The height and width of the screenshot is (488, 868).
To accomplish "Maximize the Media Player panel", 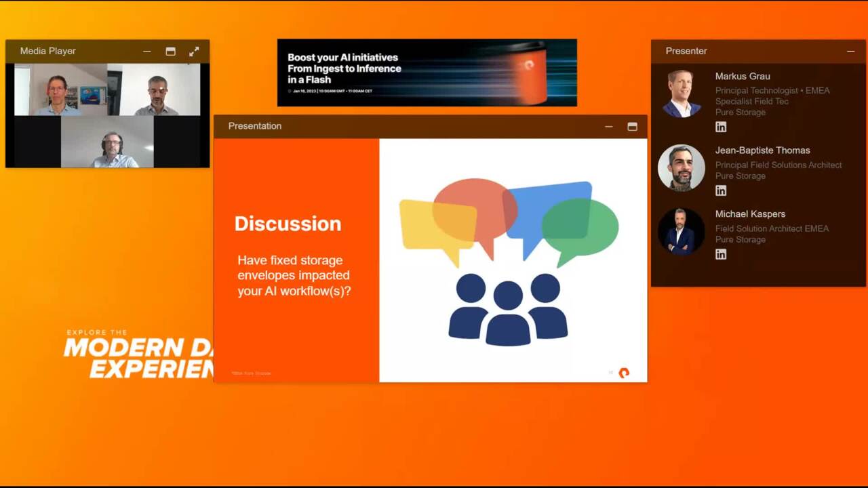I will tap(170, 52).
